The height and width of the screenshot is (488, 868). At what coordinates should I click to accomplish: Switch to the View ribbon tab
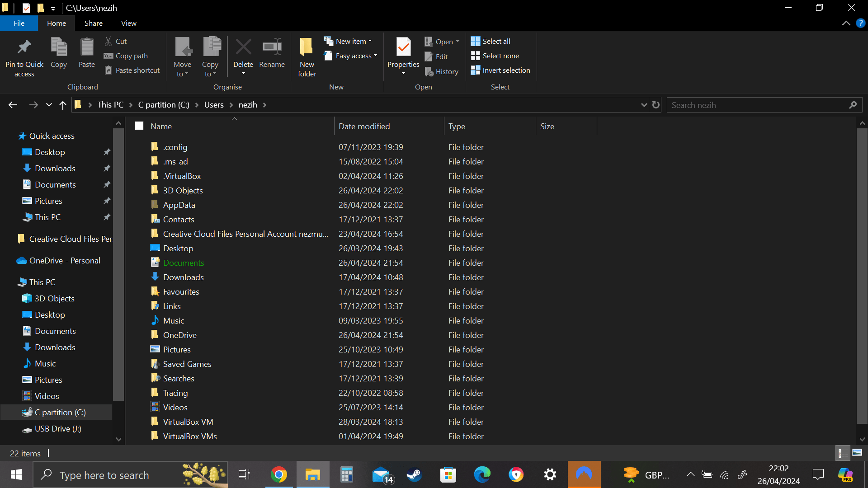[128, 23]
